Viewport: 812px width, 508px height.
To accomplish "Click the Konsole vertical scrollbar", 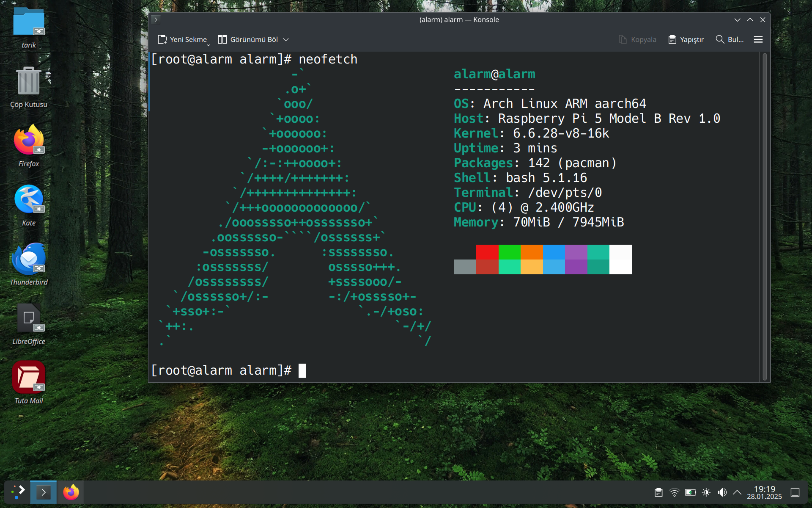I will pyautogui.click(x=765, y=217).
